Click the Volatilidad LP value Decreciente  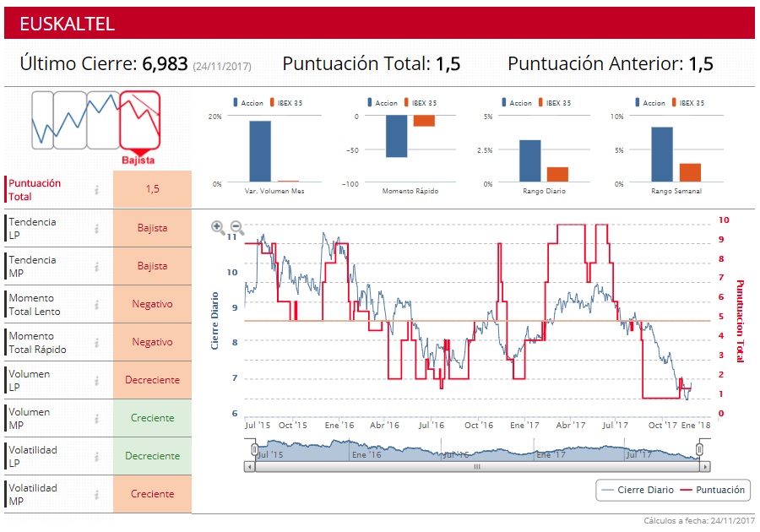[x=152, y=456]
